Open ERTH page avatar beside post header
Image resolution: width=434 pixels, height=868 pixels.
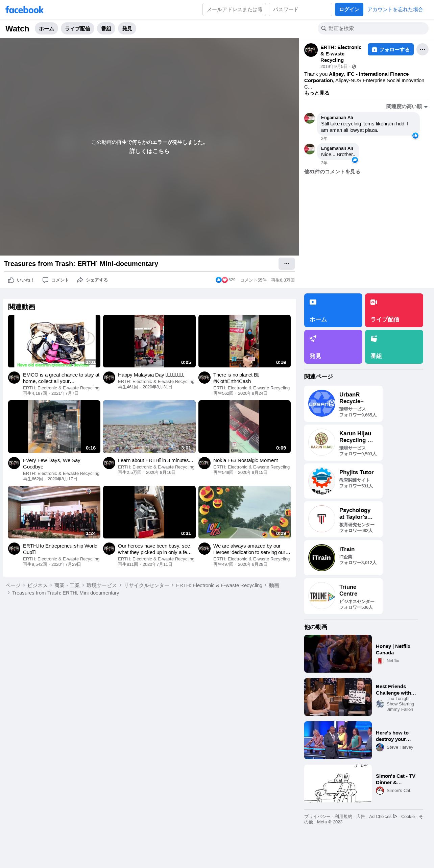tap(311, 50)
